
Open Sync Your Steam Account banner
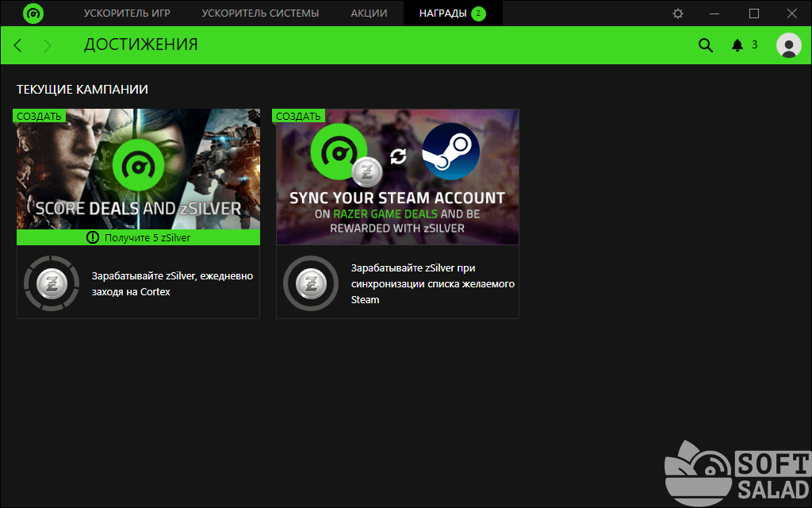(397, 177)
